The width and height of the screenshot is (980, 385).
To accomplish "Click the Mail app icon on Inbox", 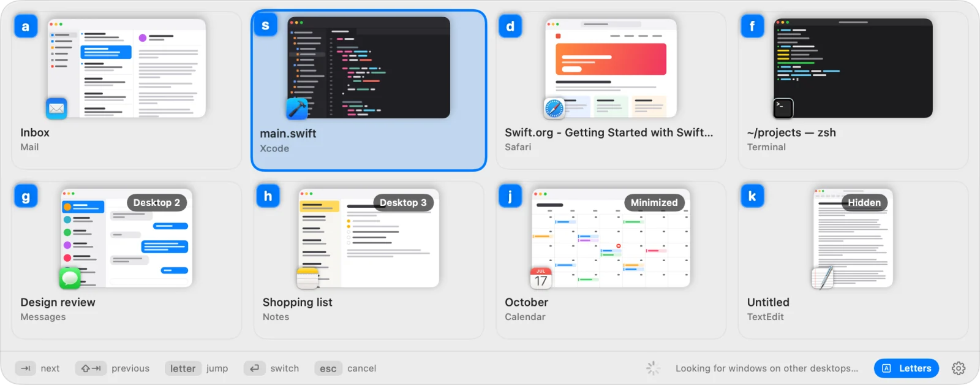I will [56, 109].
